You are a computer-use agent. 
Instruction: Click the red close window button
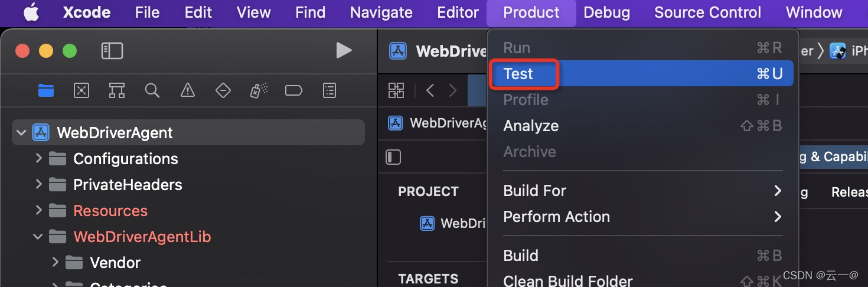pos(22,51)
